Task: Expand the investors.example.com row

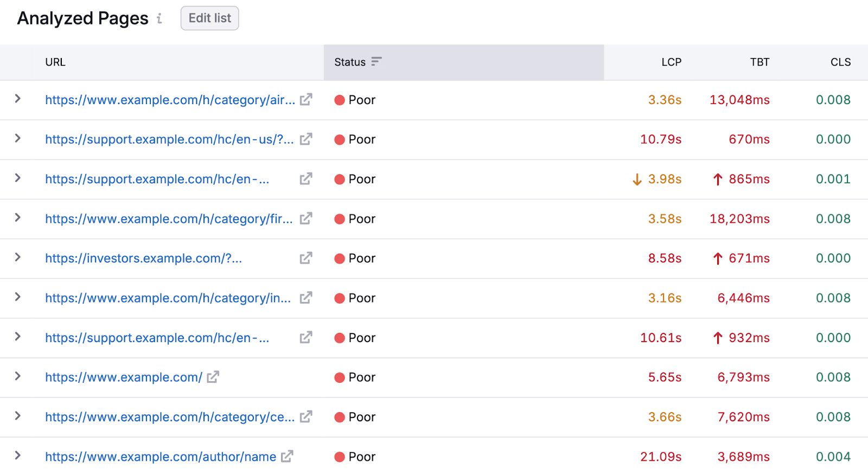Action: pyautogui.click(x=18, y=258)
